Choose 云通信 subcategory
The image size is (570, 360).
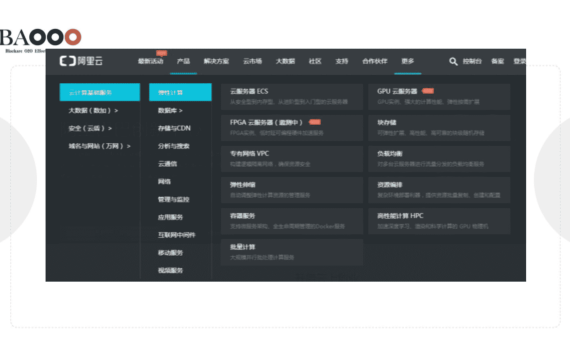click(167, 164)
